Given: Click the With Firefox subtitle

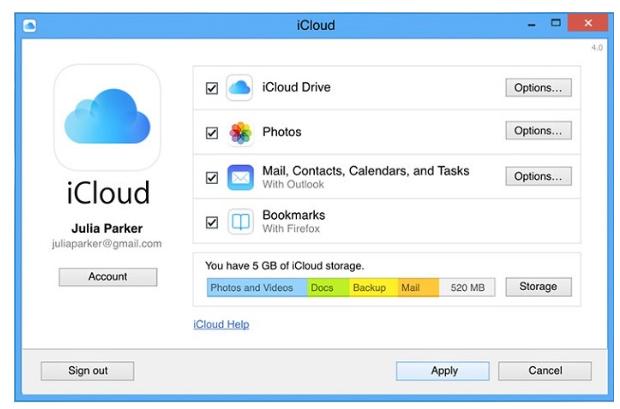Looking at the screenshot, I should [291, 229].
